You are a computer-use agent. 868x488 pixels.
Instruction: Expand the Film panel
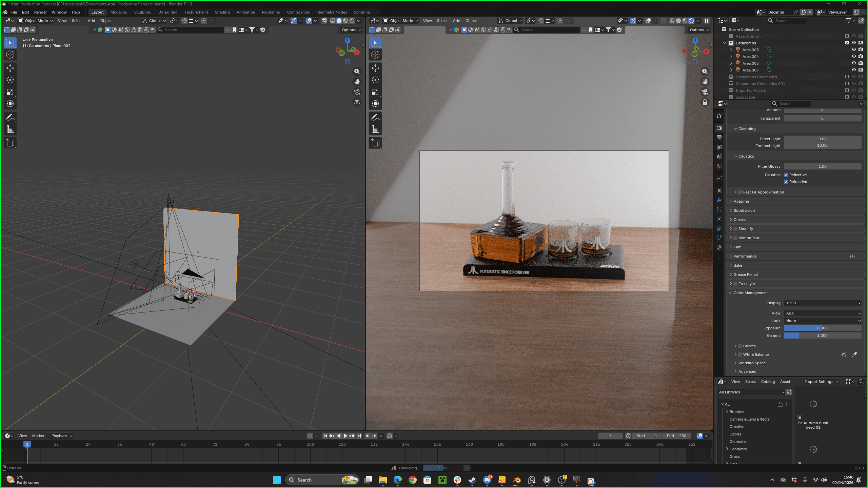(794, 247)
